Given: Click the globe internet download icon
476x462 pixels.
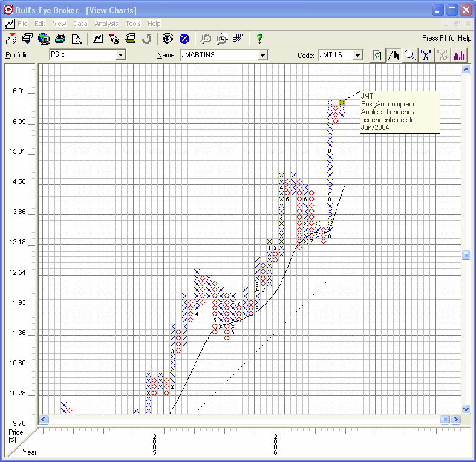Looking at the screenshot, I should click(x=44, y=39).
